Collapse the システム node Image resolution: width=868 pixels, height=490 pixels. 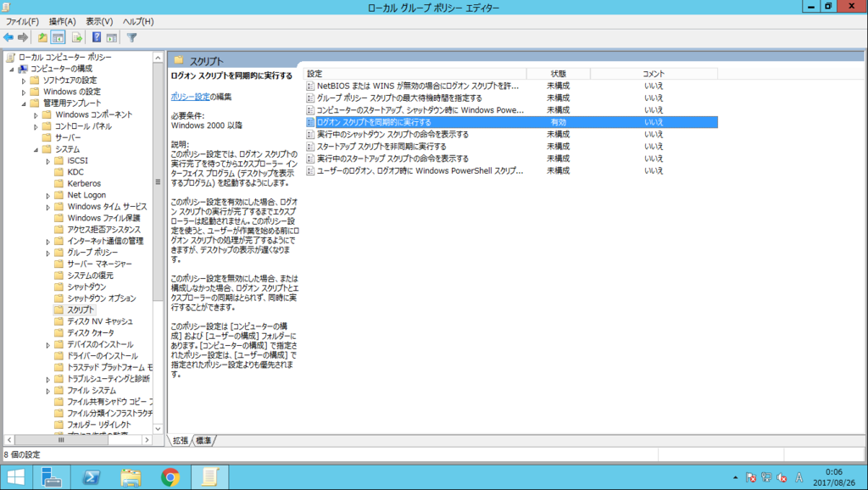point(36,149)
